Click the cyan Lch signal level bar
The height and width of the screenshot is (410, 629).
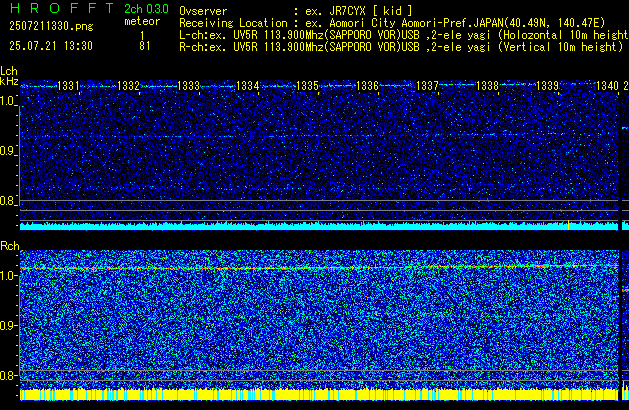319,226
